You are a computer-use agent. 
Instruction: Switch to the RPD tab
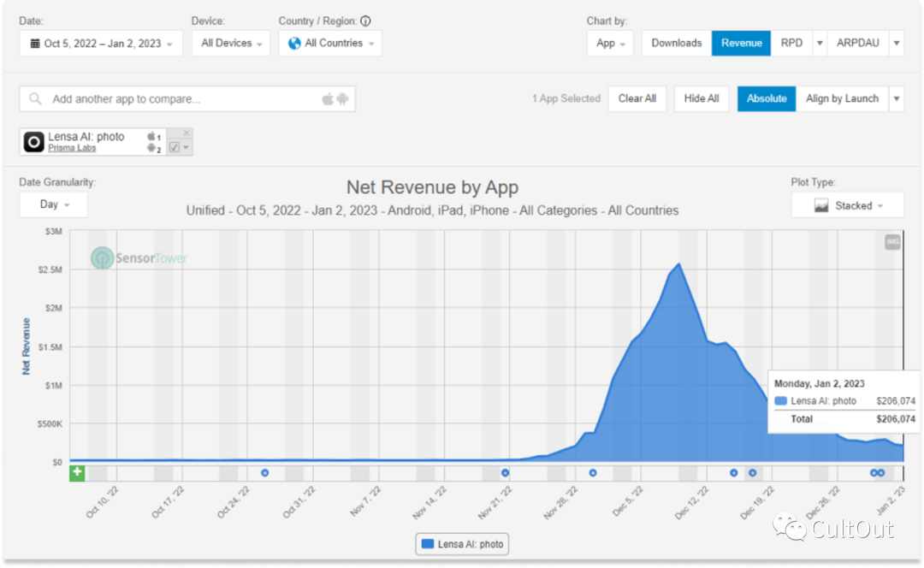coord(791,43)
